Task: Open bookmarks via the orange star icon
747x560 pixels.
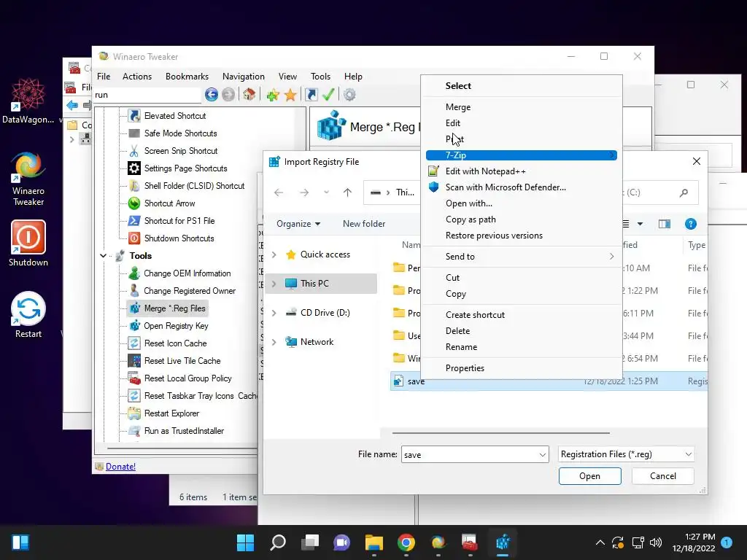Action: pyautogui.click(x=290, y=95)
